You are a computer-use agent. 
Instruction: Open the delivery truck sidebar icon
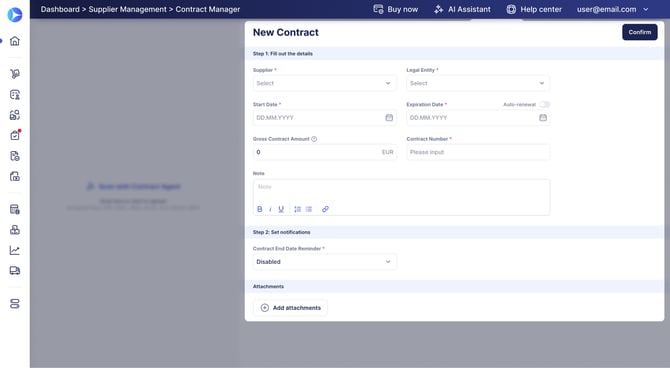(x=15, y=271)
